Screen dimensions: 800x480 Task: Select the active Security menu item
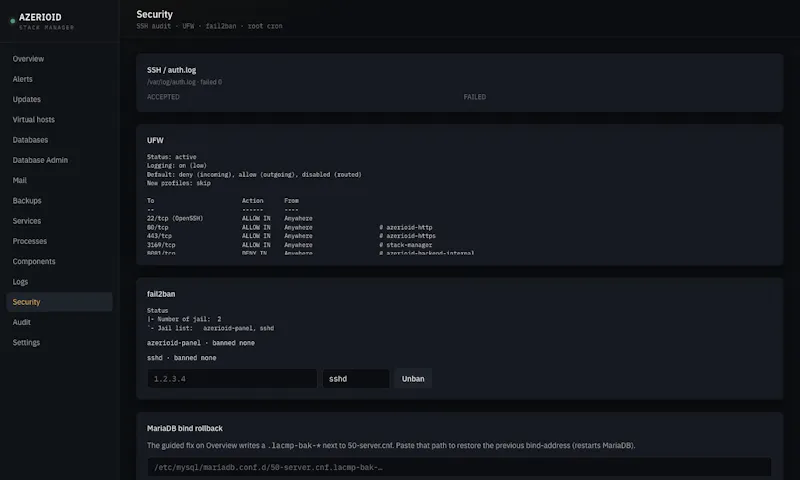[x=59, y=302]
